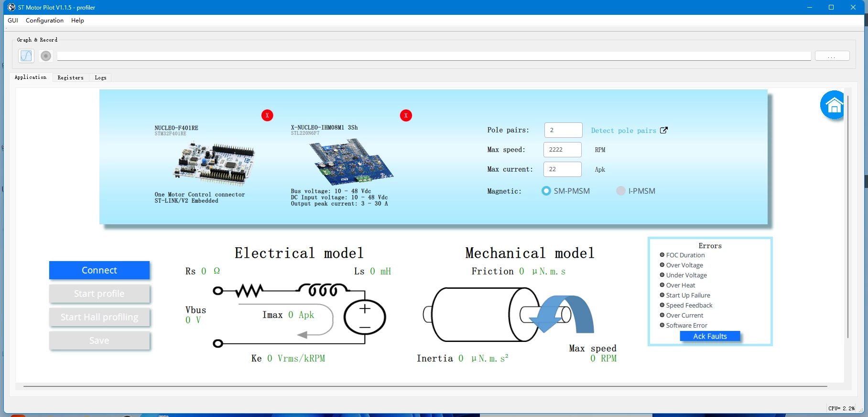
Task: Click the Rs resistance value
Action: (204, 271)
